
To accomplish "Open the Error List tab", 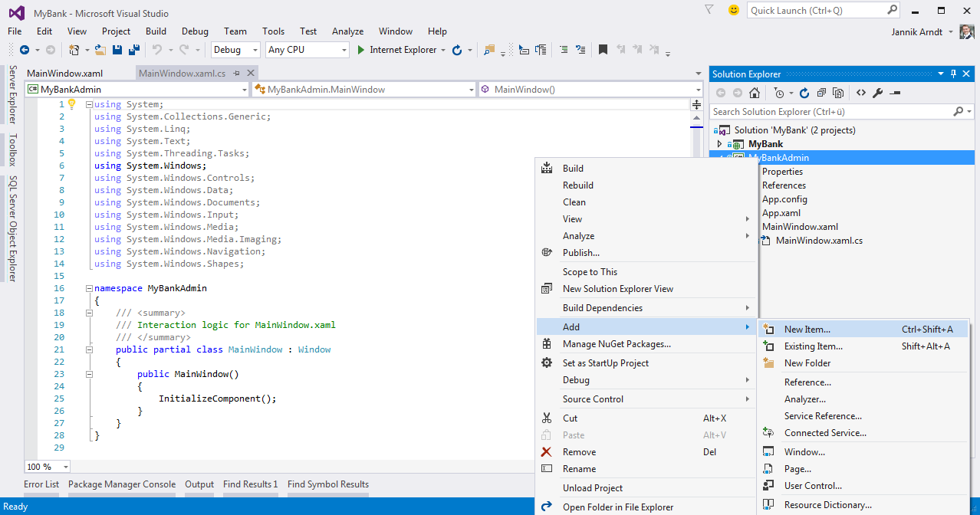I will [41, 484].
